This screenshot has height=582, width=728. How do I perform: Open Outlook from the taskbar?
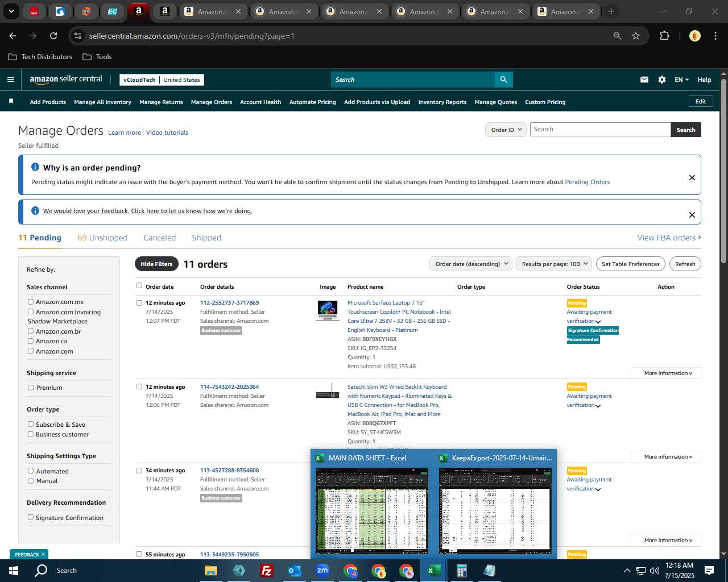[295, 571]
